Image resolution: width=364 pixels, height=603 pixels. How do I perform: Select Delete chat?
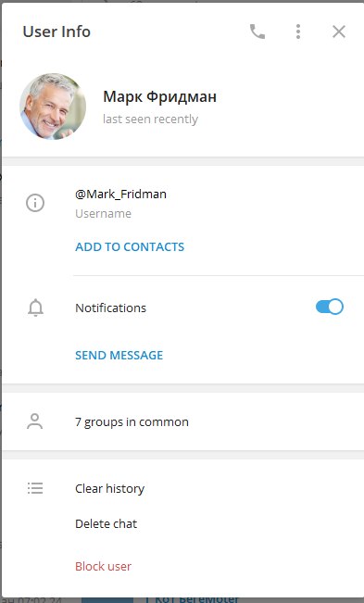click(107, 523)
